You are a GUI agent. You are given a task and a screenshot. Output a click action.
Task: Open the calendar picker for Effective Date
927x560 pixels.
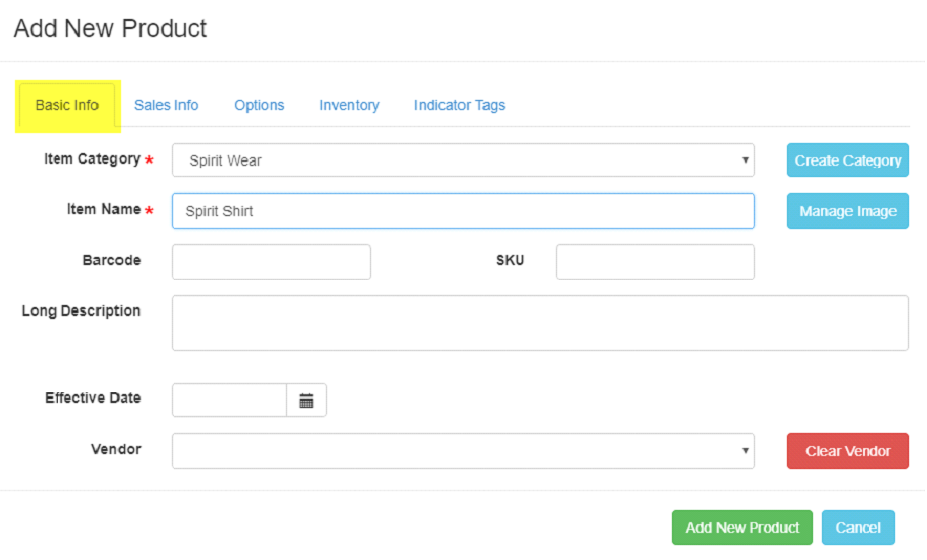click(x=306, y=400)
